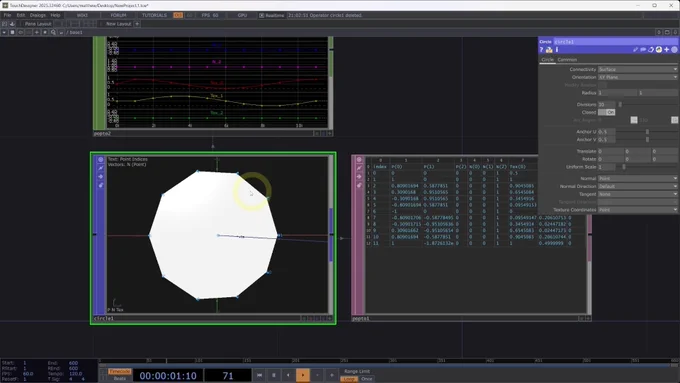Open the TUTORIALS link
The image size is (680, 383).
click(154, 15)
